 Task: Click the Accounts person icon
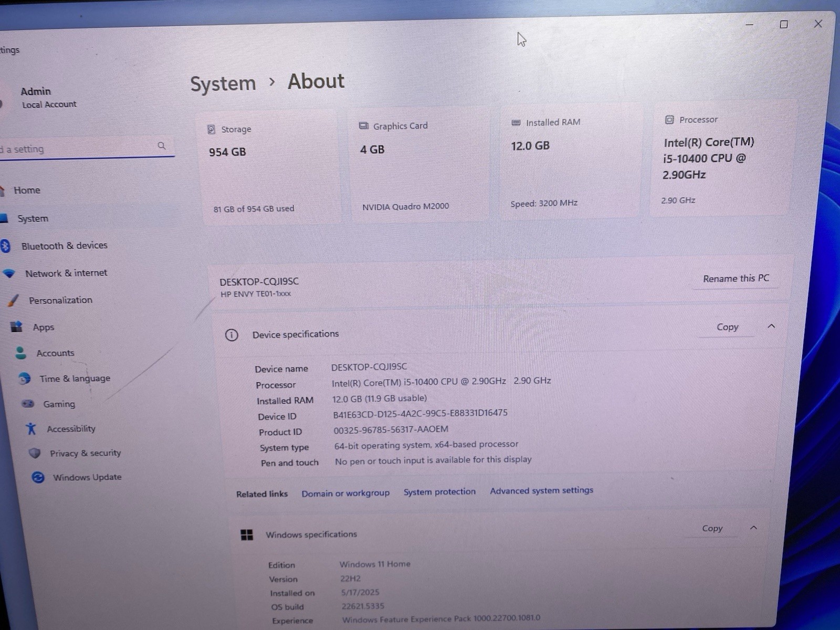click(20, 353)
